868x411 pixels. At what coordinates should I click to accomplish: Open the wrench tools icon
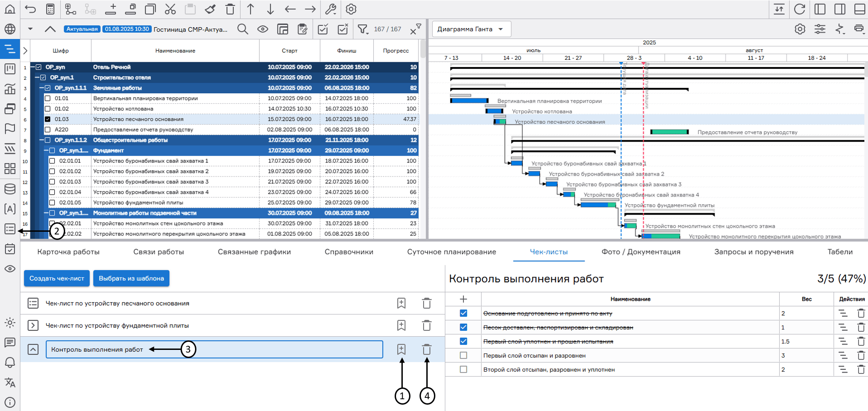click(x=331, y=9)
